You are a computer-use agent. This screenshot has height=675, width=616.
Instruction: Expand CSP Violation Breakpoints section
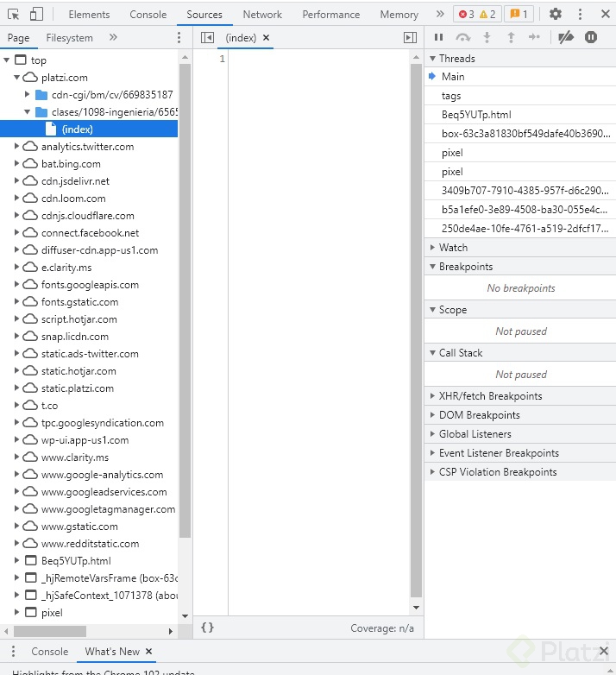click(x=520, y=472)
